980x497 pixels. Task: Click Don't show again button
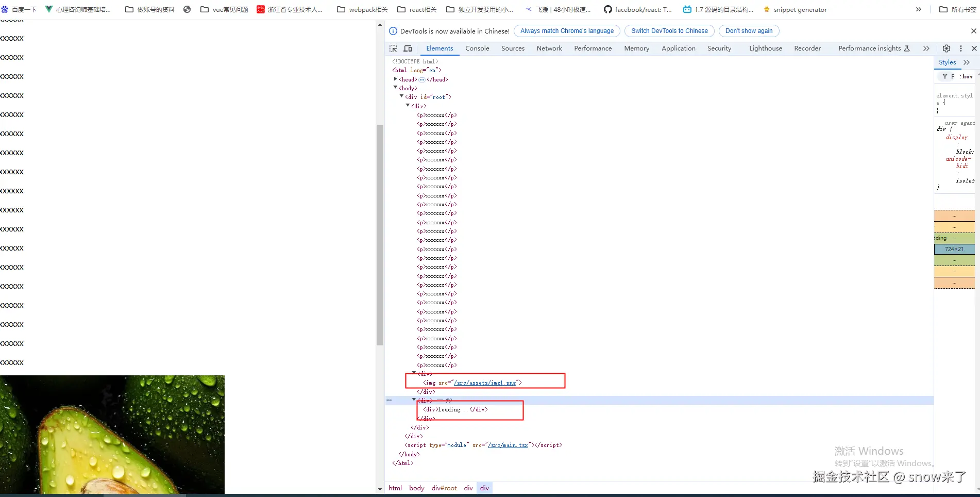click(749, 31)
